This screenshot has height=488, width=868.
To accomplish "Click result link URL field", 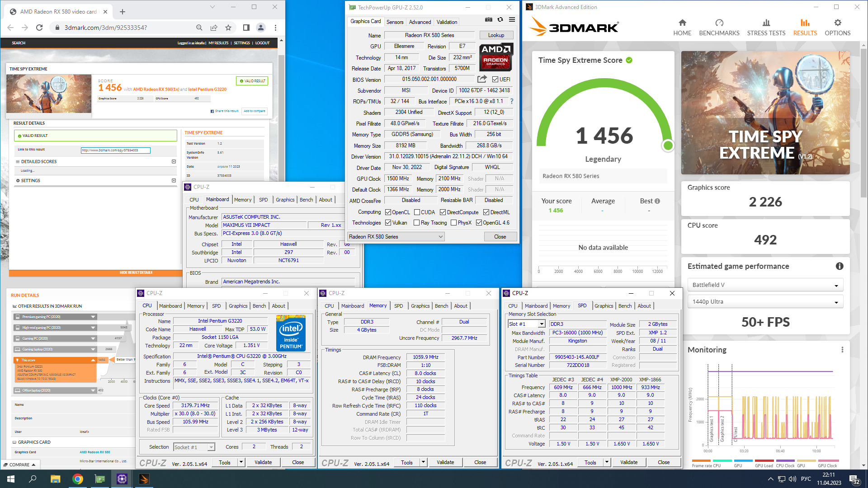I will click(116, 150).
